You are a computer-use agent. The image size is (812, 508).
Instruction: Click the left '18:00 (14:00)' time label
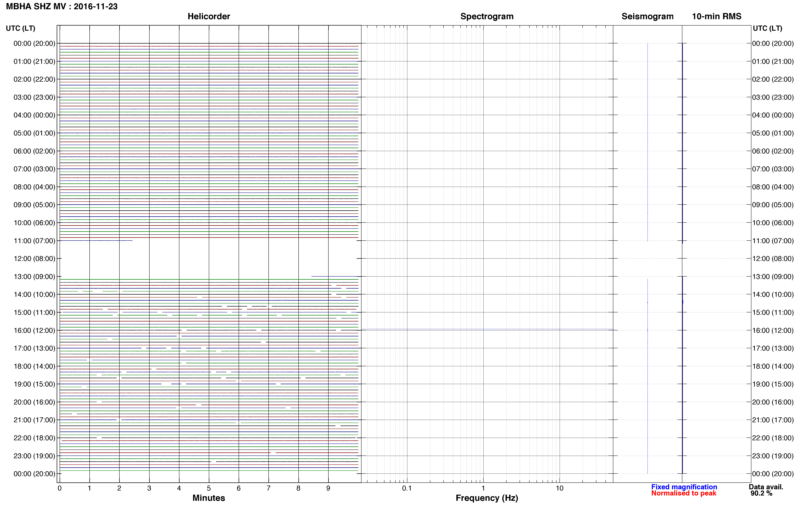click(x=34, y=366)
